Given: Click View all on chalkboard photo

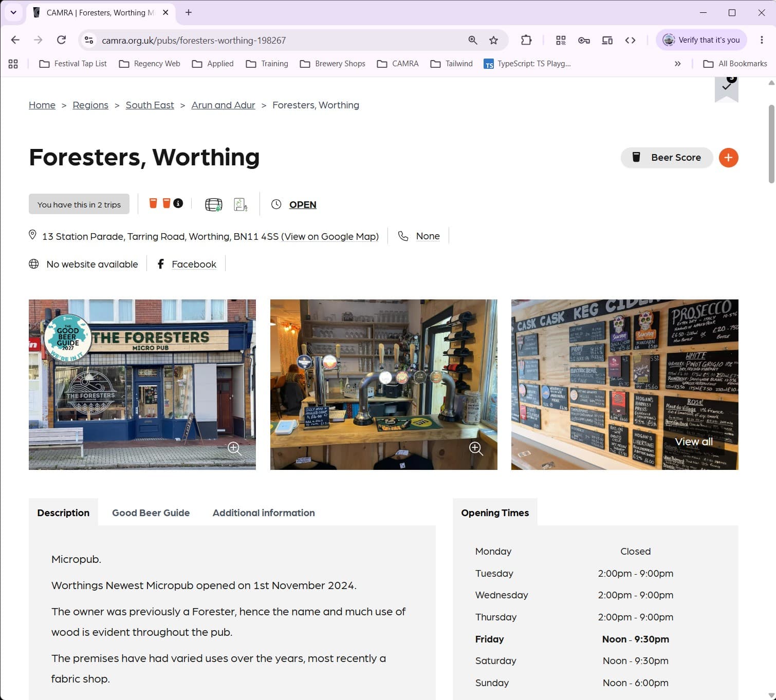Looking at the screenshot, I should click(693, 442).
